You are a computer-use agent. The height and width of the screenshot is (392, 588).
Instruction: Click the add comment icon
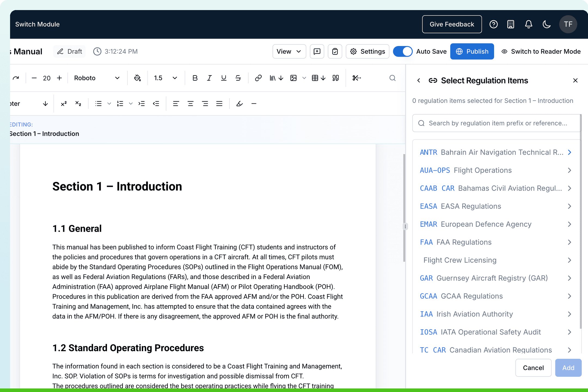317,51
